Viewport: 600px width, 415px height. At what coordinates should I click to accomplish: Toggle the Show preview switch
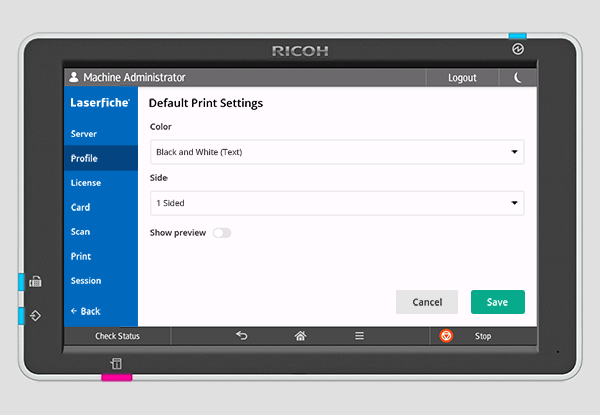point(222,233)
